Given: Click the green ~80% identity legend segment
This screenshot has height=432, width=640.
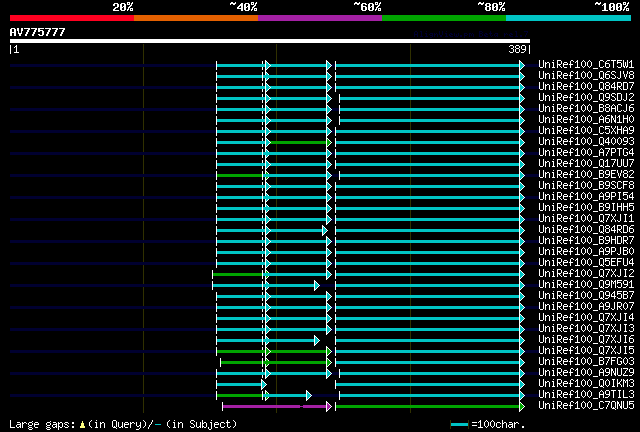Looking at the screenshot, I should point(444,18).
